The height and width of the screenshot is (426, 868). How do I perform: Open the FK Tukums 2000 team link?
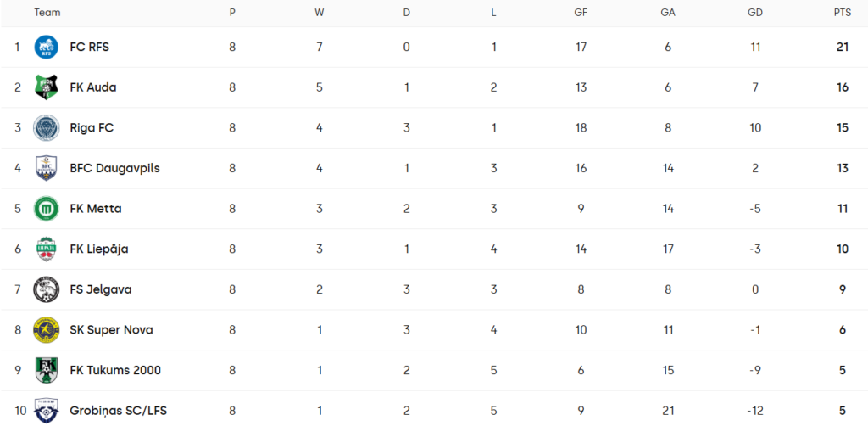115,370
